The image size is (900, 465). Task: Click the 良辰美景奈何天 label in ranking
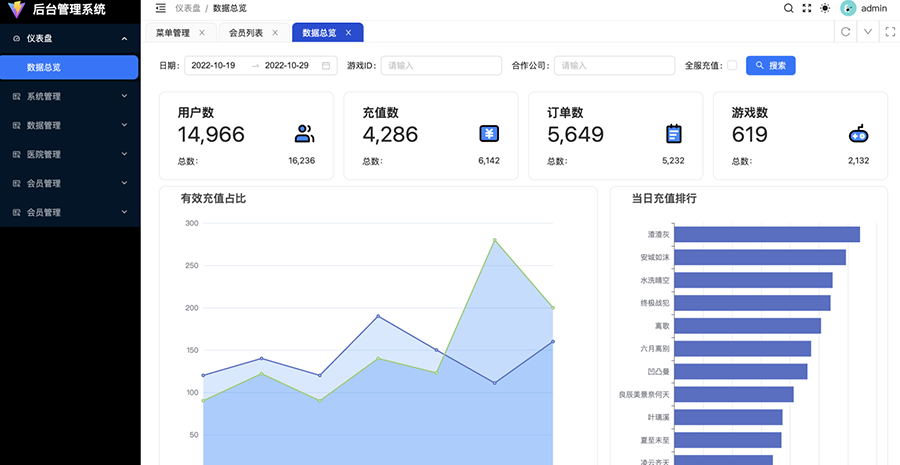click(644, 395)
